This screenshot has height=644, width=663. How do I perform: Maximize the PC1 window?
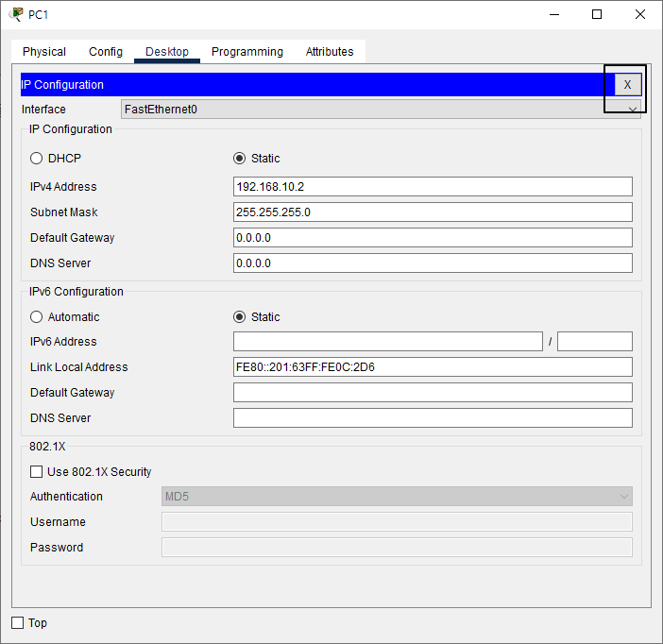597,14
